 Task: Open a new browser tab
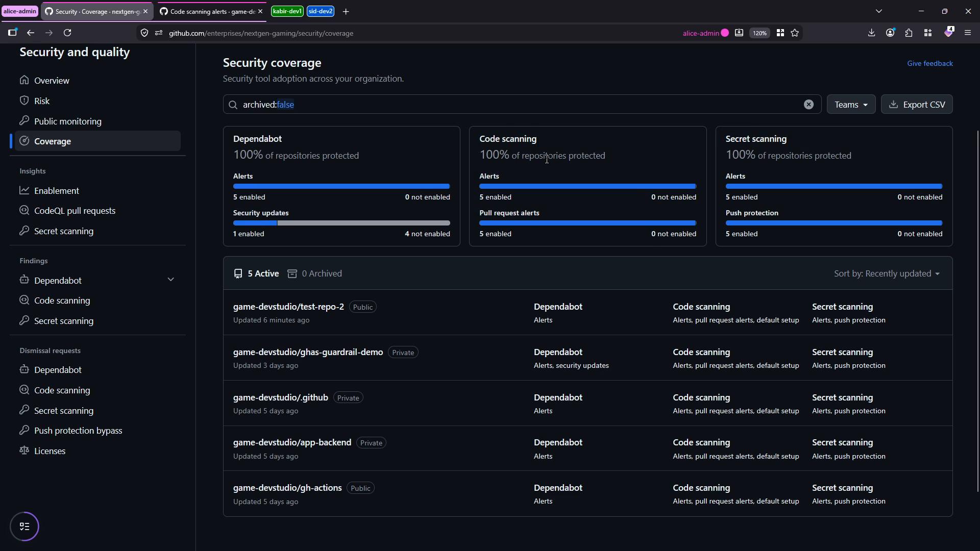point(346,11)
